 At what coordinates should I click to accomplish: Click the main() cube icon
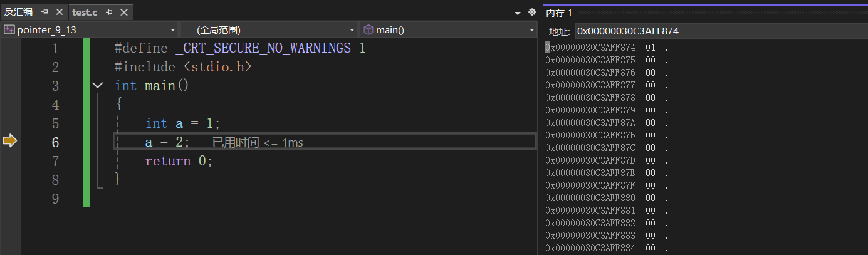[x=369, y=29]
